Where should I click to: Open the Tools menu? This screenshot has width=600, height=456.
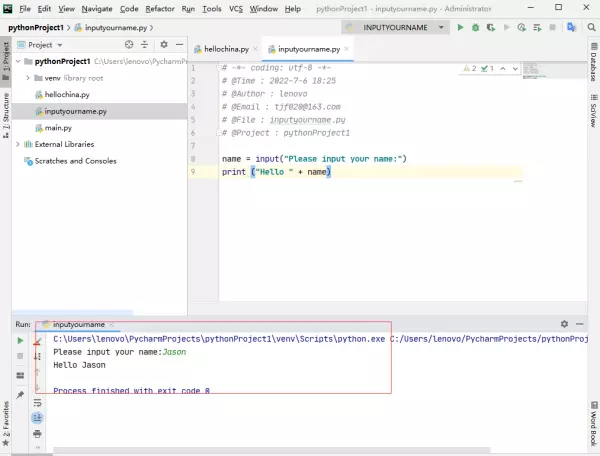click(x=212, y=8)
